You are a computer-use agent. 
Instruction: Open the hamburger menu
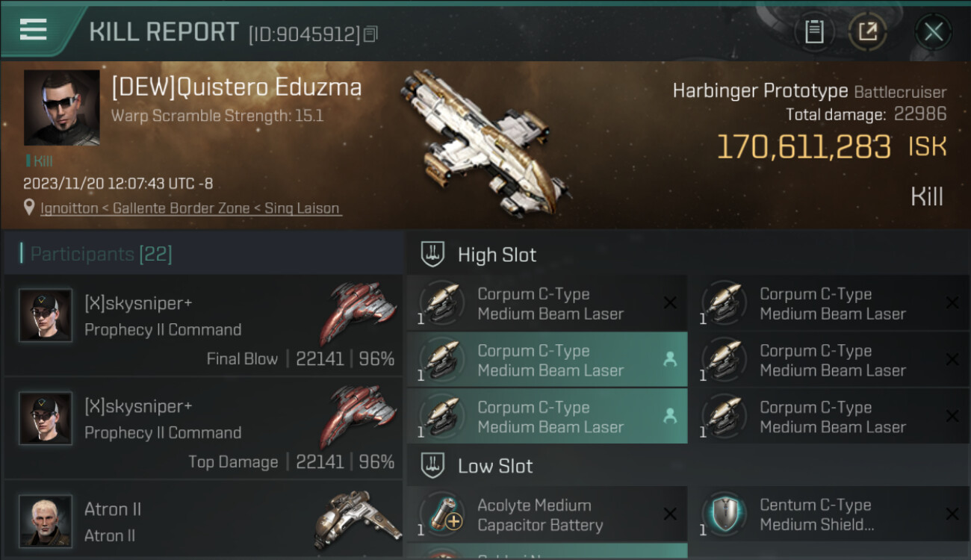pos(33,29)
